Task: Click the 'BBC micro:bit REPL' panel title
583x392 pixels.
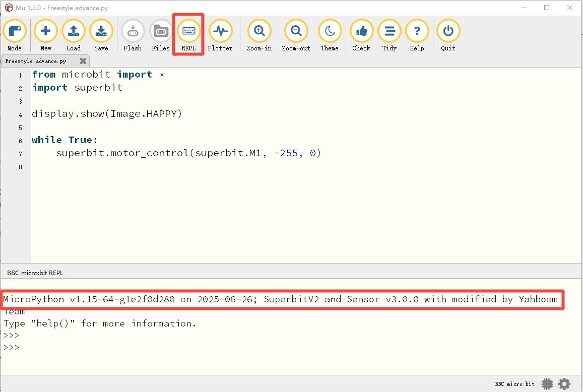Action: 35,273
